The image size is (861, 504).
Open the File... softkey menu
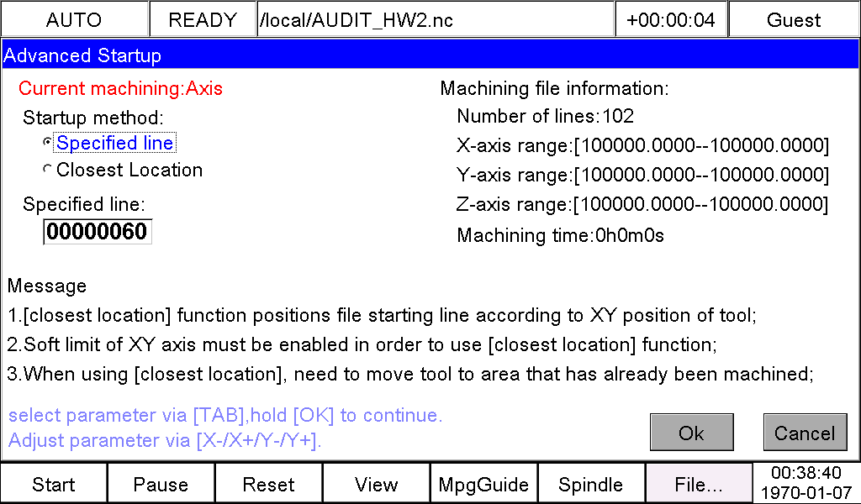pyautogui.click(x=699, y=484)
